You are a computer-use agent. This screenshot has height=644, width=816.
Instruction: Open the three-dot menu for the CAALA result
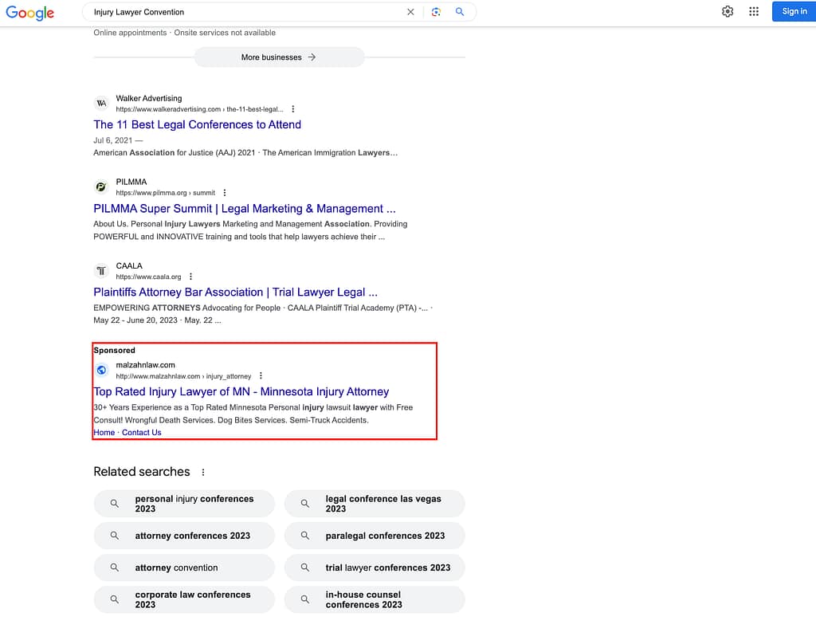pos(191,277)
